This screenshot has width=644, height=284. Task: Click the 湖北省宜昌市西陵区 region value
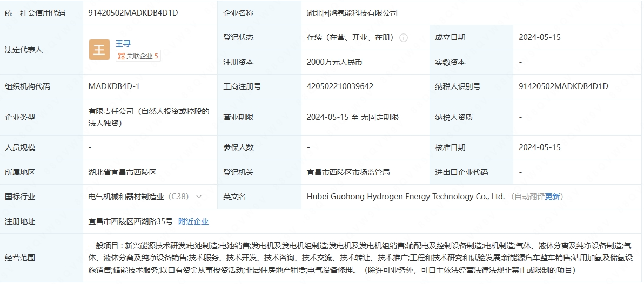122,172
